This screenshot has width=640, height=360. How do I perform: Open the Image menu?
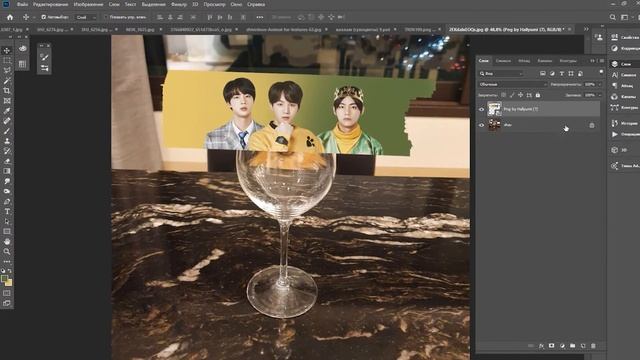(x=88, y=4)
